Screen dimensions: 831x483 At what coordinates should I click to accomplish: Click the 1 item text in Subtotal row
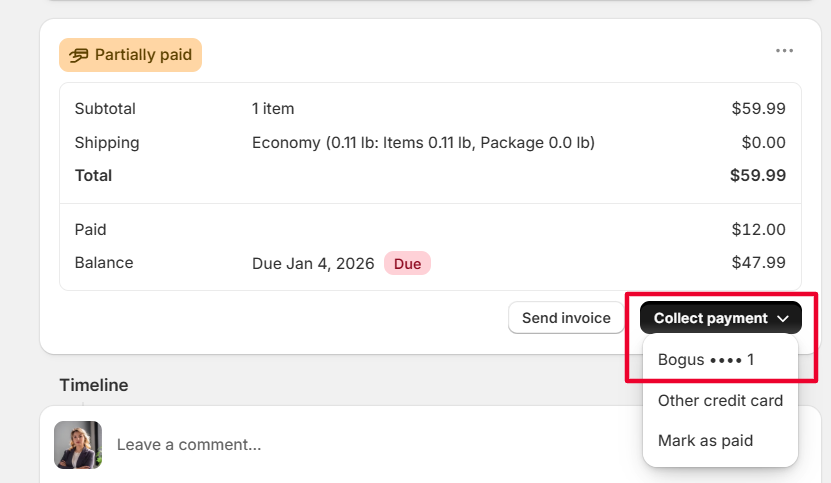pos(273,109)
